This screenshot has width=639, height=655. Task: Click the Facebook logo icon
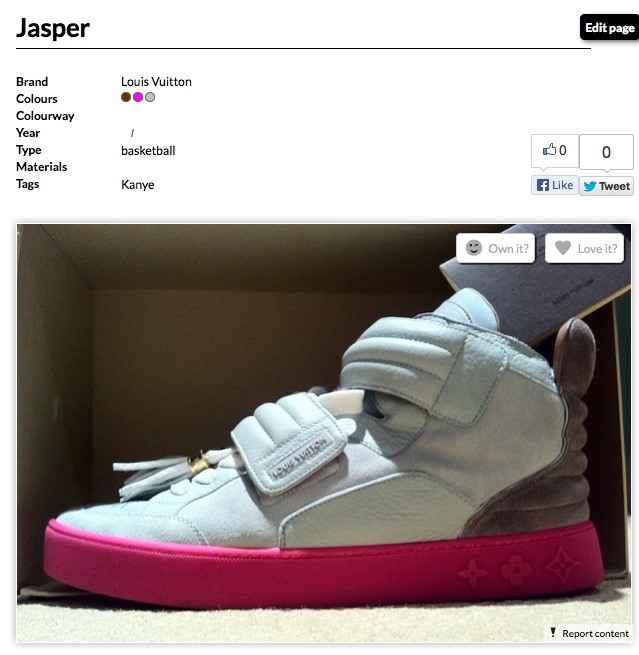pyautogui.click(x=543, y=185)
